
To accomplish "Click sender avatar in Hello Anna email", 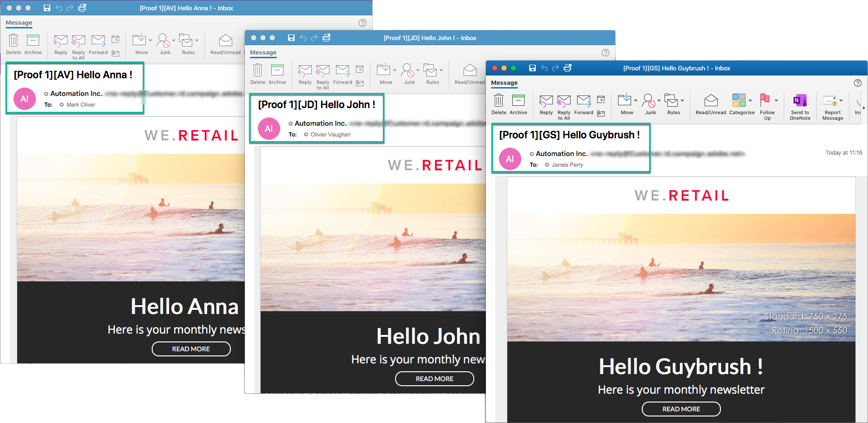I will 25,99.
